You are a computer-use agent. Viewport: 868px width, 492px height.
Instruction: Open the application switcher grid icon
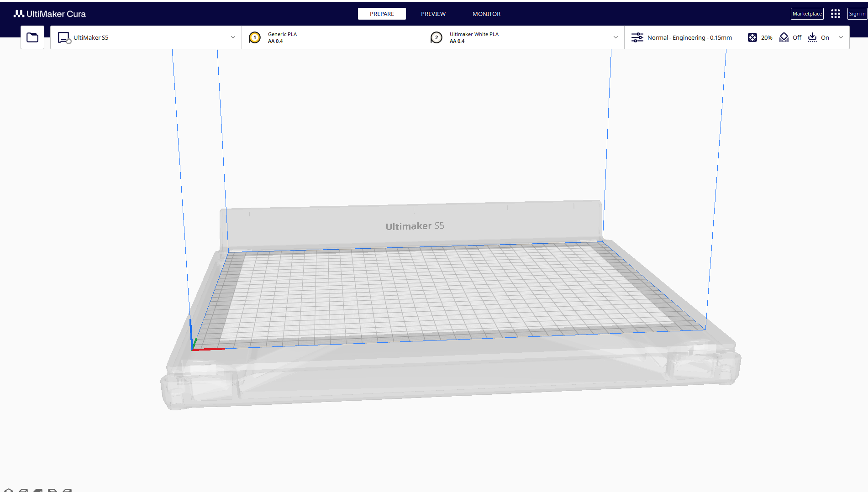coord(836,14)
